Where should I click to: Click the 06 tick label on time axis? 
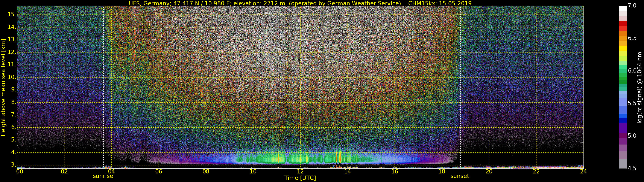159,171
